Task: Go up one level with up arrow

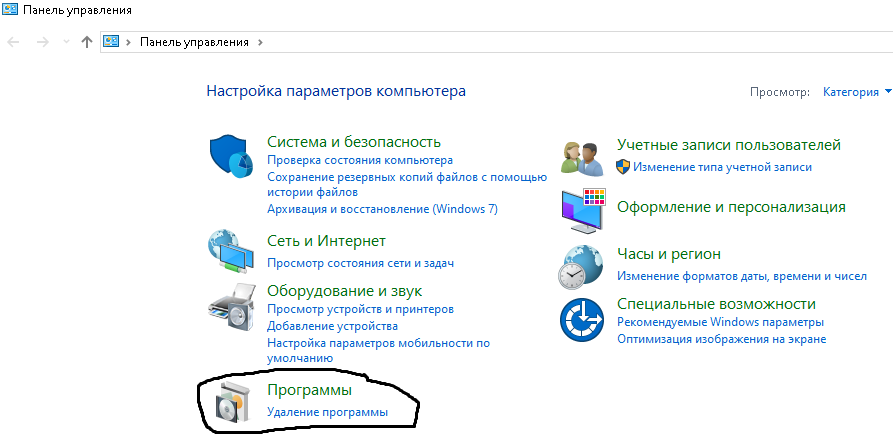Action: pyautogui.click(x=87, y=42)
